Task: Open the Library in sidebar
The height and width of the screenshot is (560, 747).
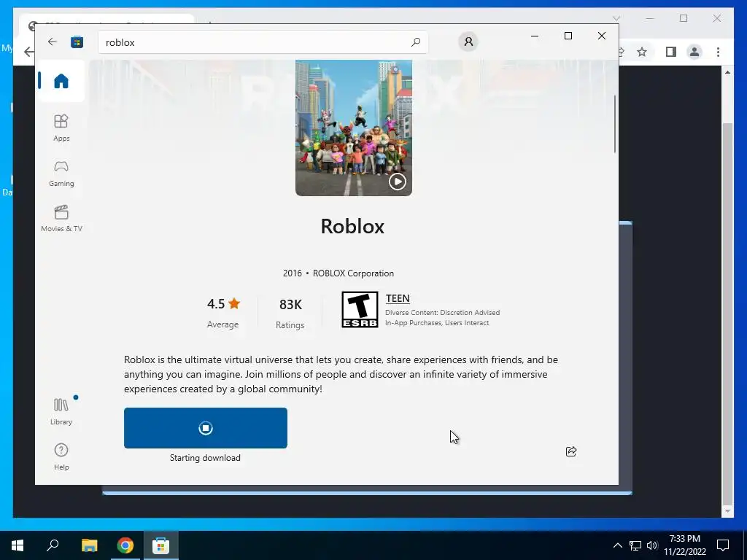Action: 61,412
